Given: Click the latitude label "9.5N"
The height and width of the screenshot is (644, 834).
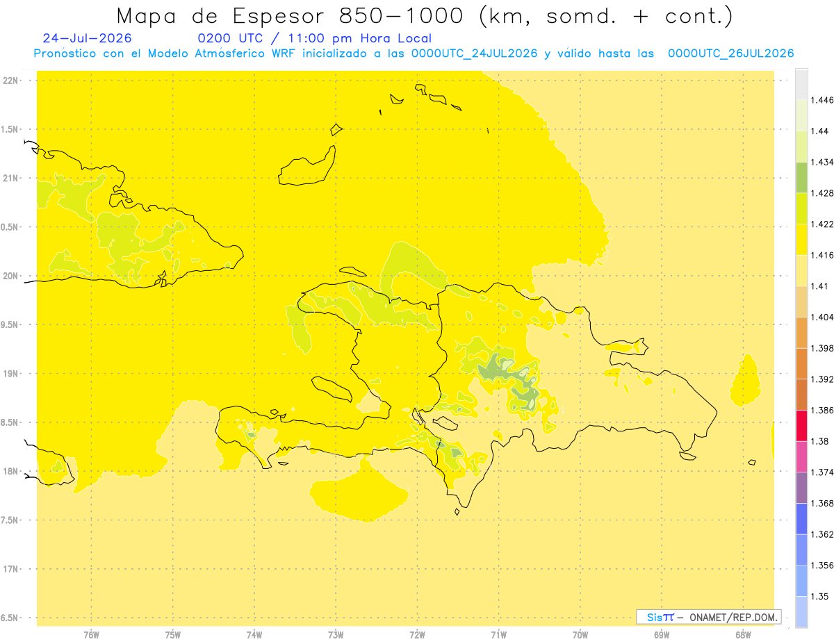Looking at the screenshot, I should click(10, 325).
